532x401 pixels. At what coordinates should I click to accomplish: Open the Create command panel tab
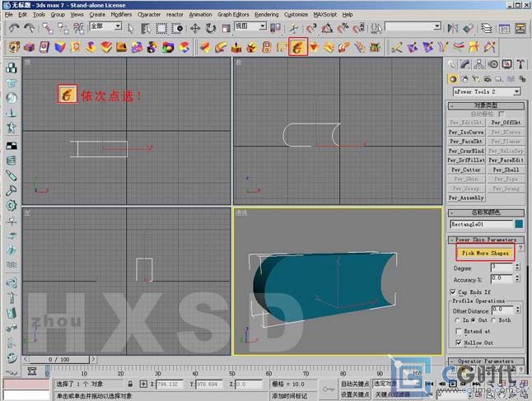(451, 64)
